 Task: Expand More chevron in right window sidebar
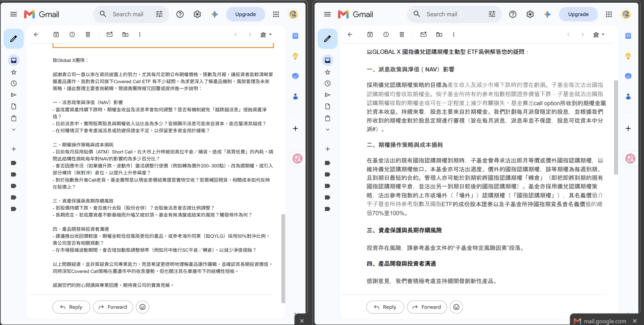pos(327,129)
